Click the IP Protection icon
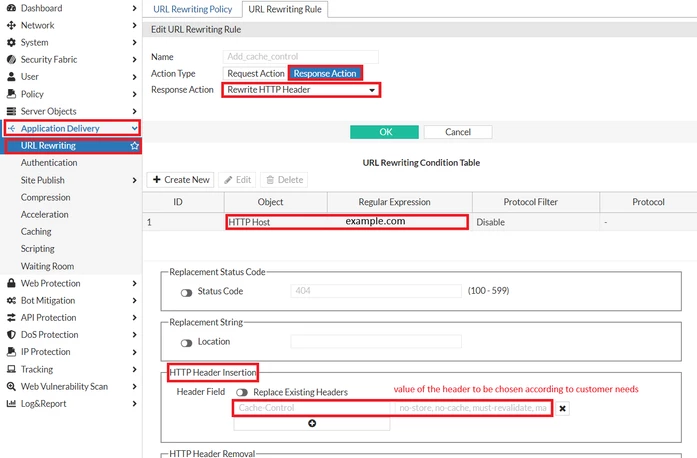 coord(11,352)
